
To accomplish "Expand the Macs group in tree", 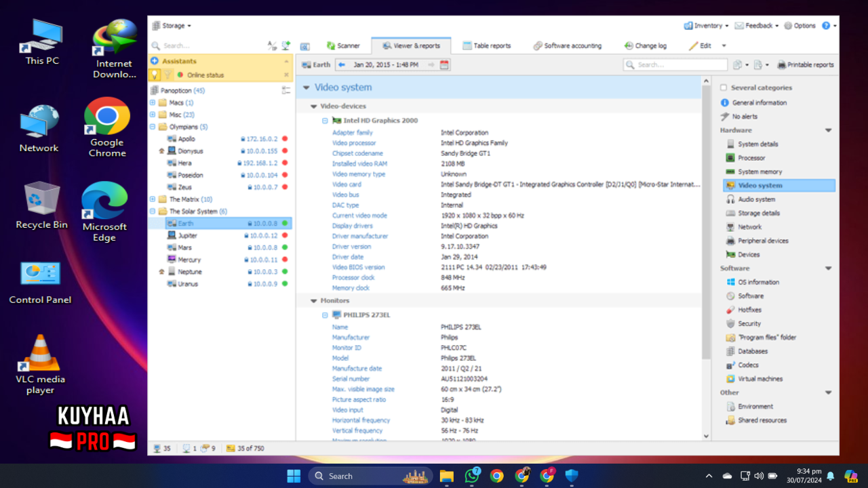I will pos(153,103).
